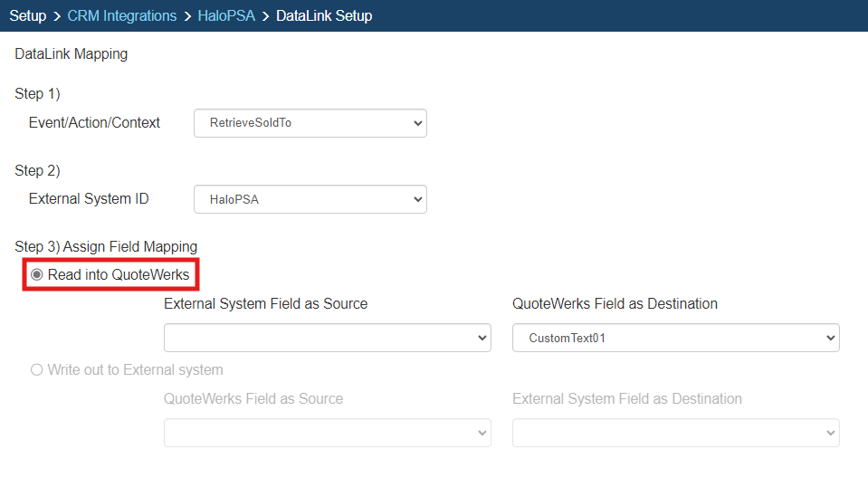This screenshot has width=868, height=478.
Task: Open the greyed-out QuoteWerks Field as Source dropdown
Action: click(x=327, y=433)
